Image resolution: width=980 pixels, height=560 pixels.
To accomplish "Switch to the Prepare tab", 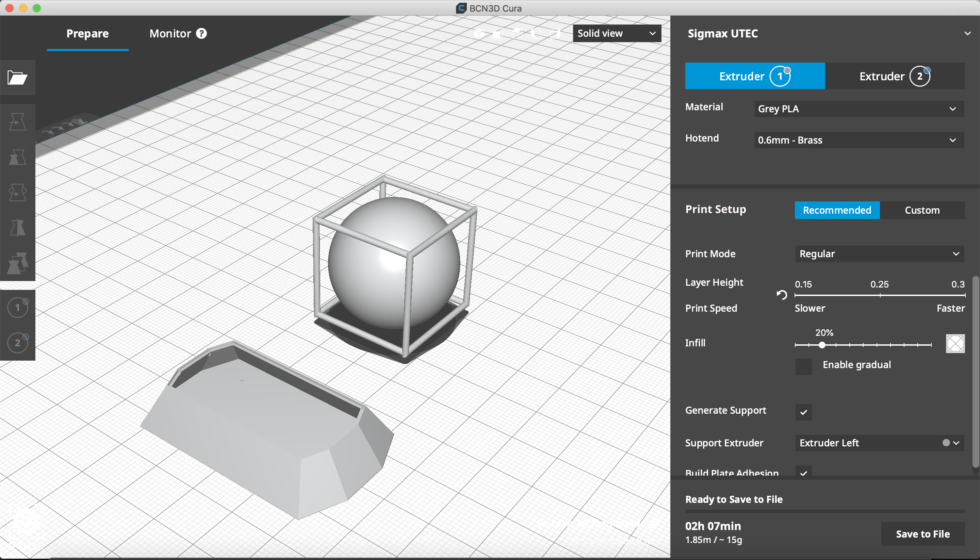I will point(88,33).
